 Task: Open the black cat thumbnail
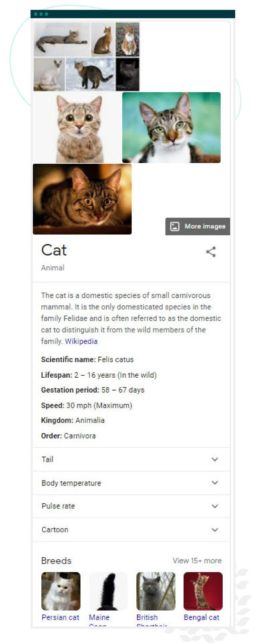pos(128,74)
